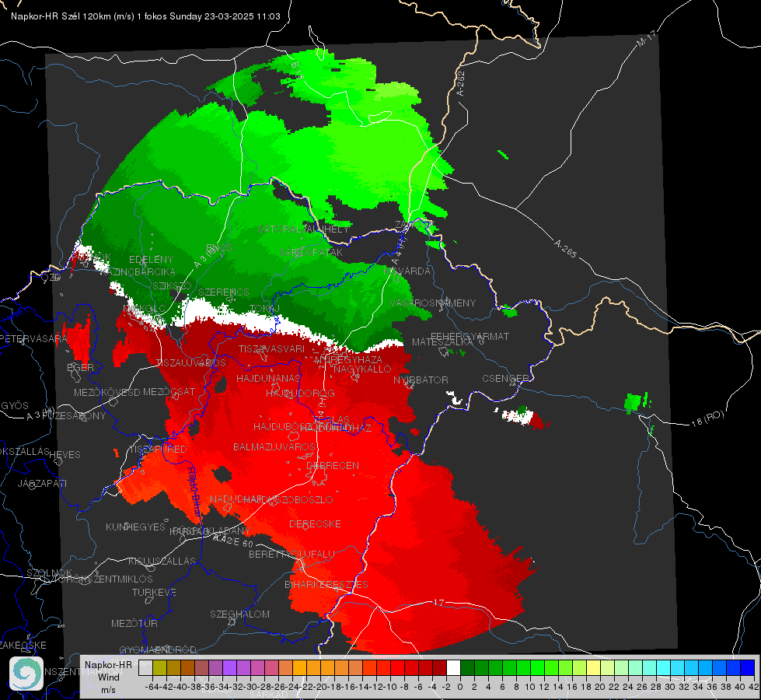Click the FEHERGYARMAT label

(x=470, y=336)
